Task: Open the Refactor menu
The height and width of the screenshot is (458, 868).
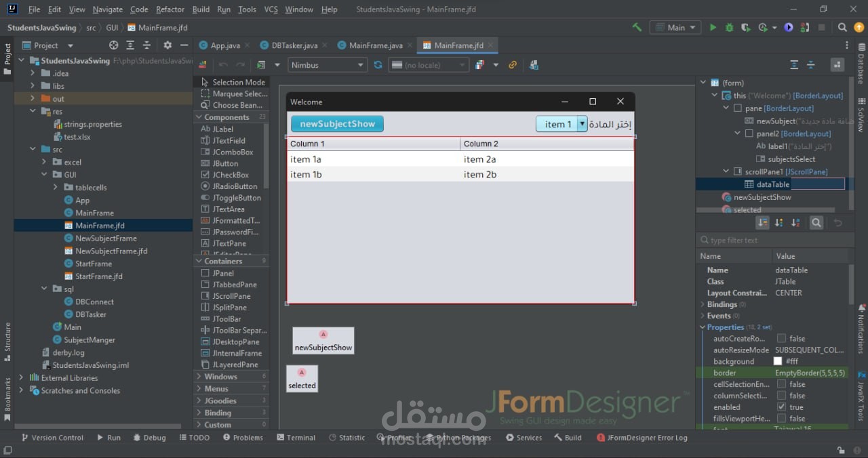Action: click(170, 9)
